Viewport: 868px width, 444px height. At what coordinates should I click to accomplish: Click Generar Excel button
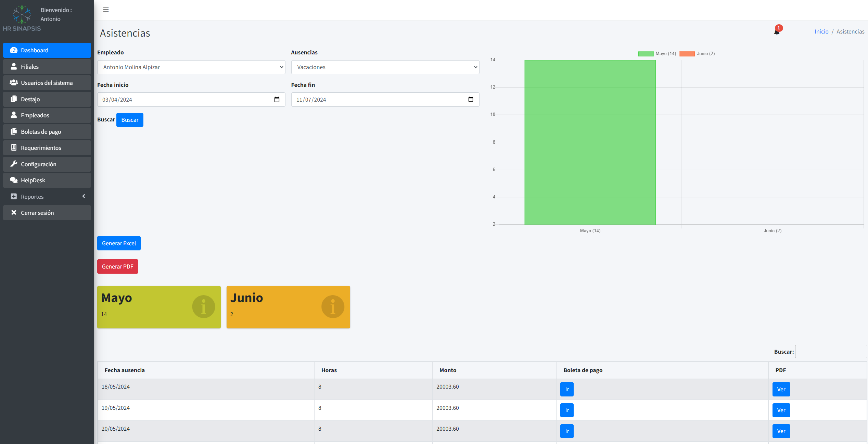[119, 243]
